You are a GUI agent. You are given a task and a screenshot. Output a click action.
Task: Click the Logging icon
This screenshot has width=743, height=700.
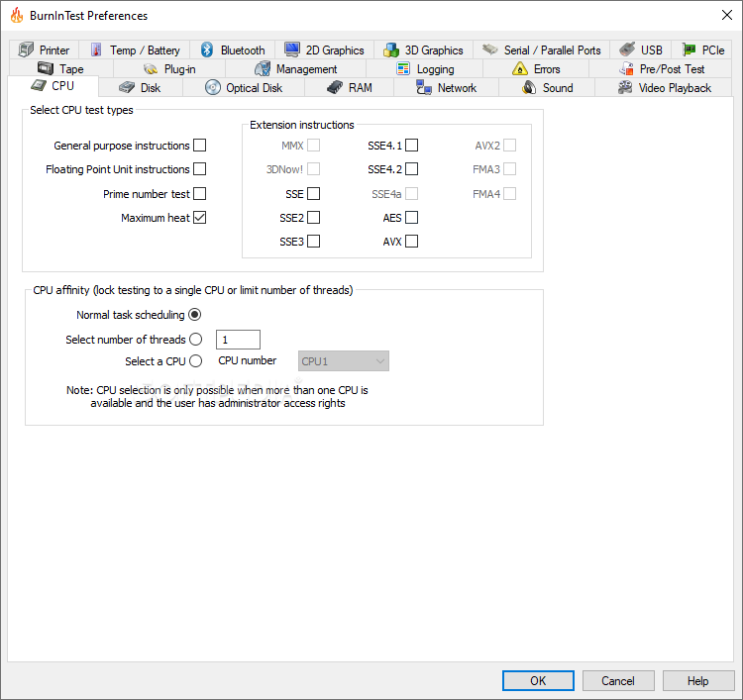coord(403,68)
